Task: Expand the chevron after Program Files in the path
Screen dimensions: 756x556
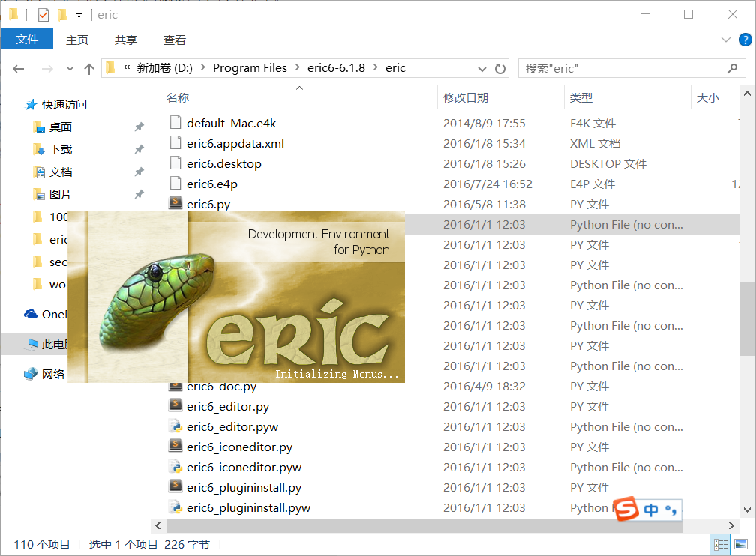Action: pos(298,68)
